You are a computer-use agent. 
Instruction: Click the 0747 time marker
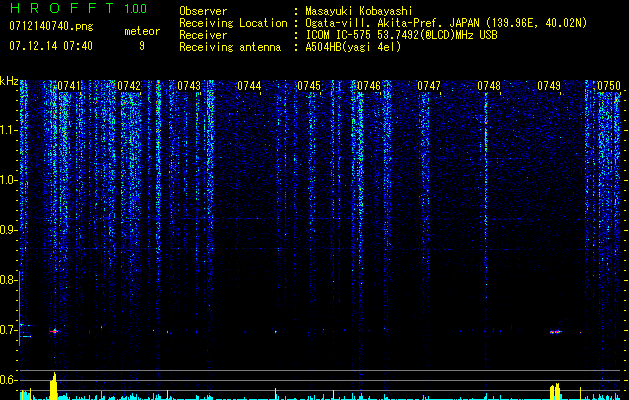[429, 86]
